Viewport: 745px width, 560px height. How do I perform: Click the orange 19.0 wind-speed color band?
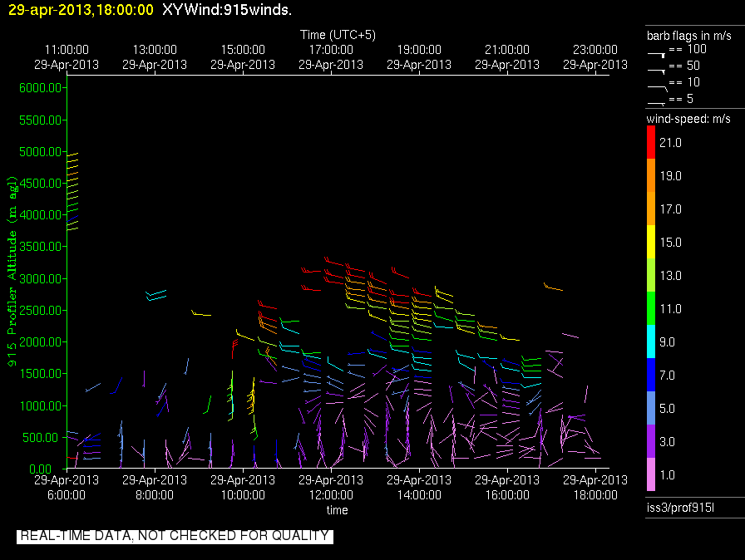point(651,175)
